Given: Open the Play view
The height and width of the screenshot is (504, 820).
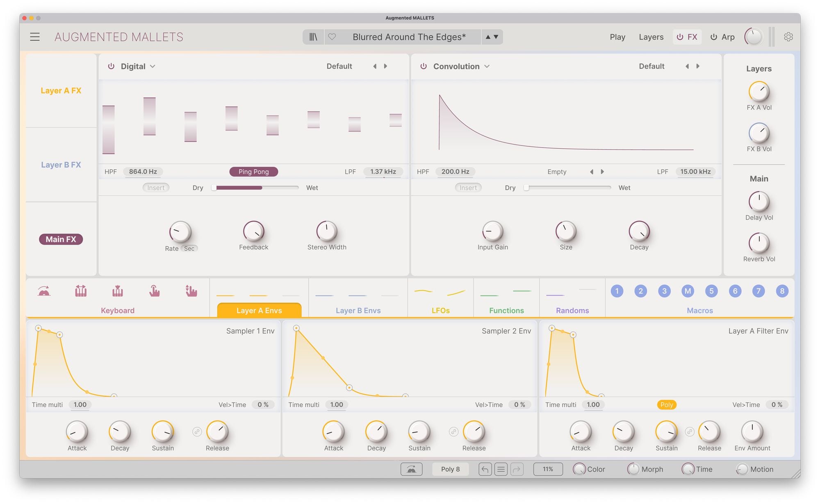Looking at the screenshot, I should click(617, 37).
